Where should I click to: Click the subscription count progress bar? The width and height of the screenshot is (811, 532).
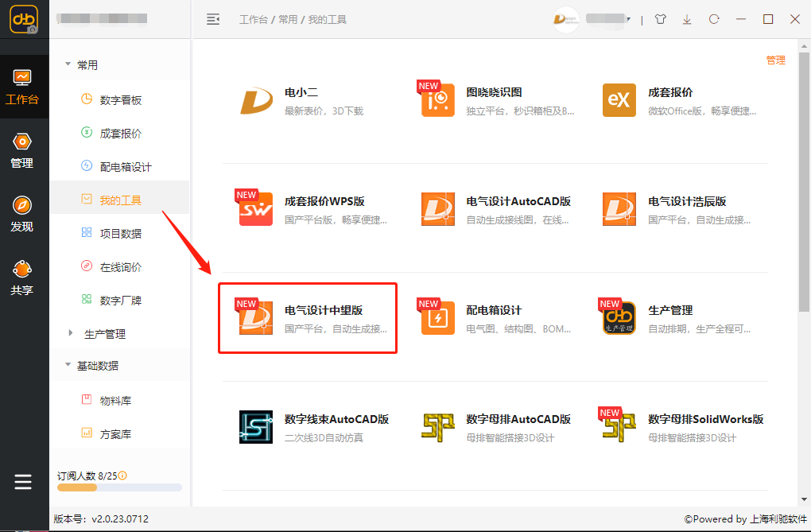point(119,487)
